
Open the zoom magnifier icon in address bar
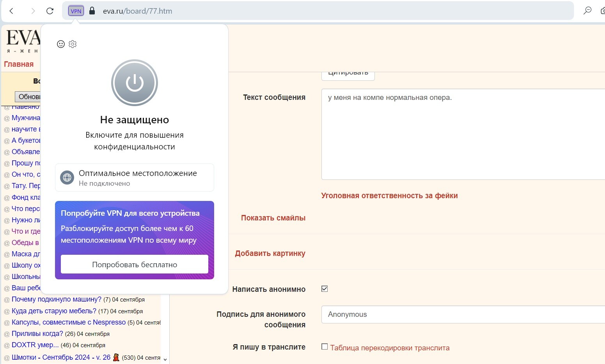[587, 11]
